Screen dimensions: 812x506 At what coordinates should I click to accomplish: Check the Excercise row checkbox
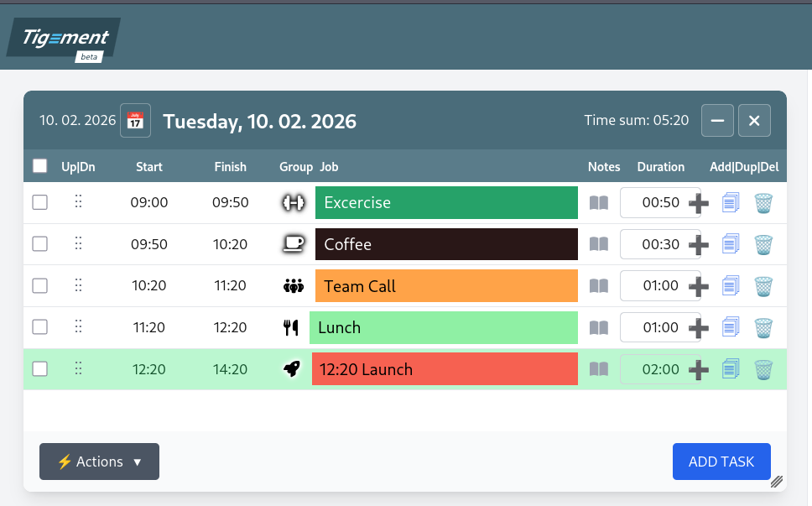coord(39,201)
